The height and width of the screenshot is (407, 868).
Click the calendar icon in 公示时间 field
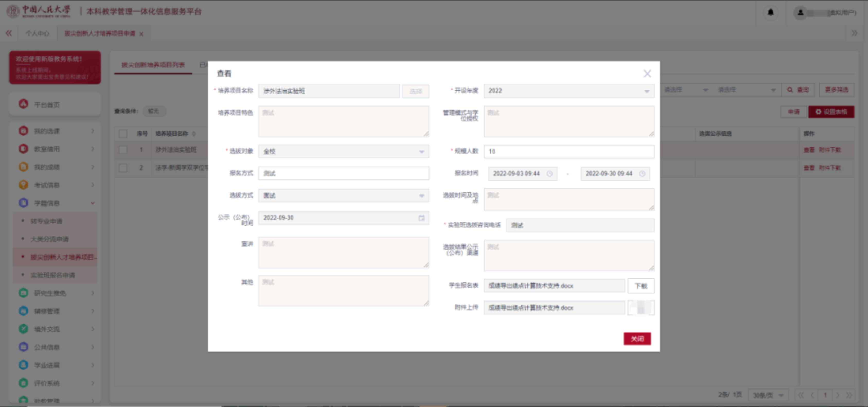pyautogui.click(x=421, y=218)
